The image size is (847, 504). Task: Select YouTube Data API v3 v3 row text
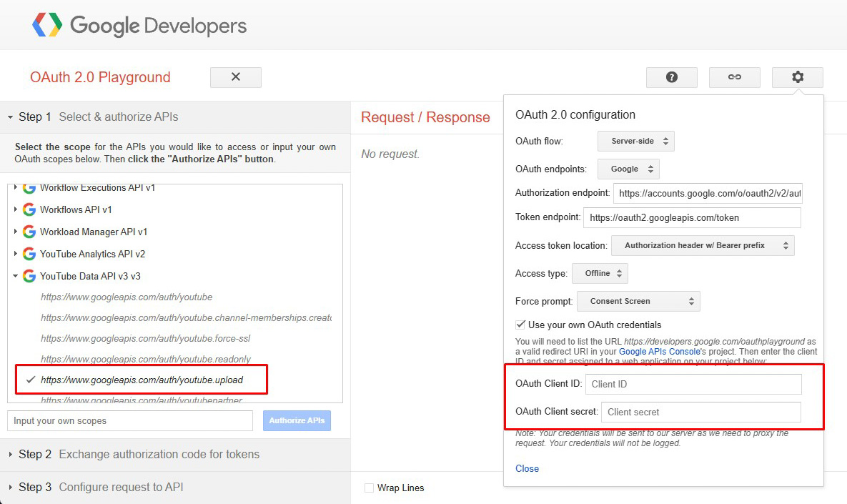(x=90, y=276)
